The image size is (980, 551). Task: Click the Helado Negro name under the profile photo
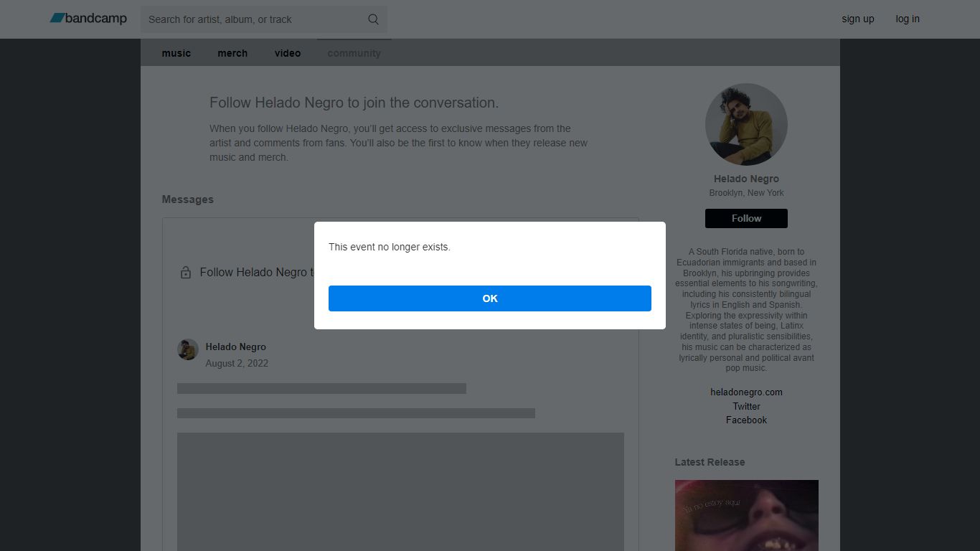[746, 179]
